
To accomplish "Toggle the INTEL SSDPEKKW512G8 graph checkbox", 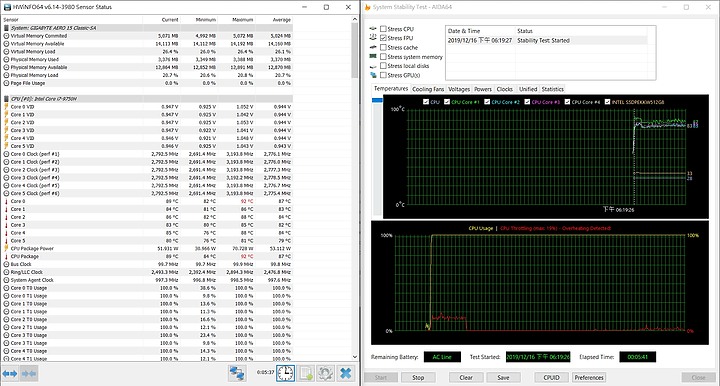I will point(608,102).
